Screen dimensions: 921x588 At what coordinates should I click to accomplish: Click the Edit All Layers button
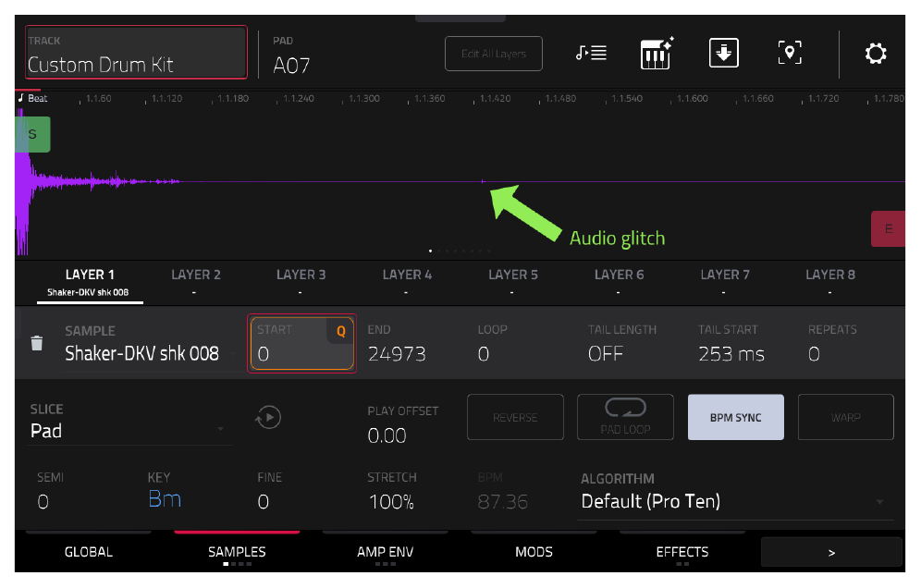[x=494, y=54]
